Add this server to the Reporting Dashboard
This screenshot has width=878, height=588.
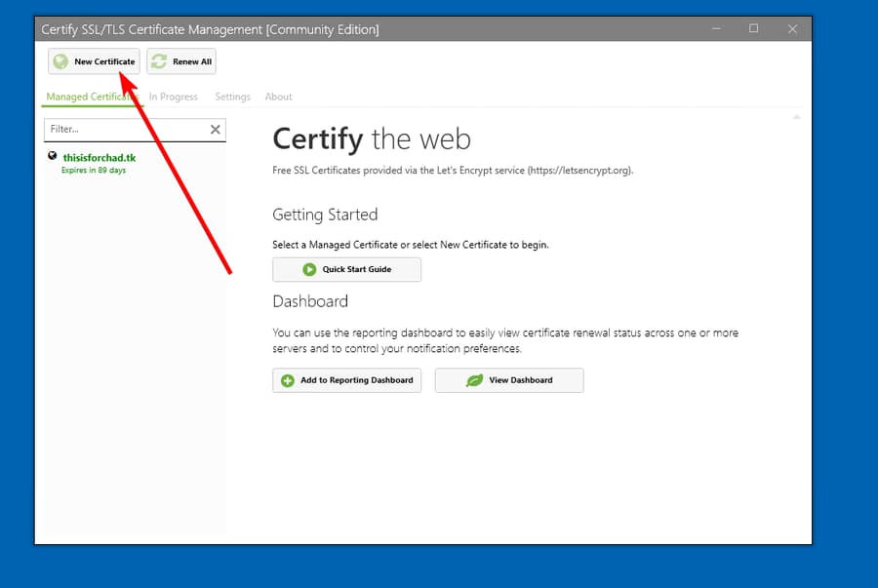346,379
